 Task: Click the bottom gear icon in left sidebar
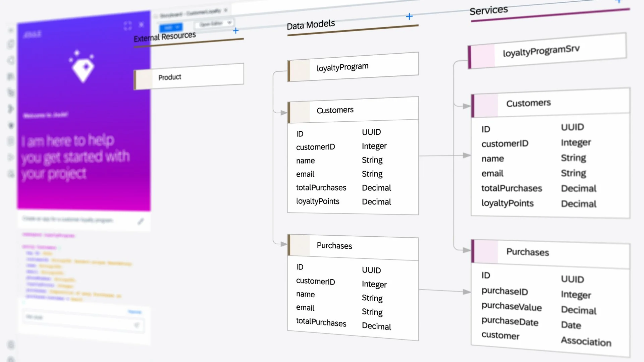point(11,345)
